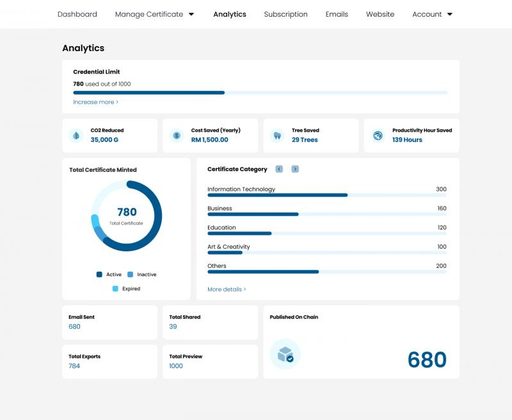Open More details link in Certificate Category
512x420 pixels.
tap(227, 290)
